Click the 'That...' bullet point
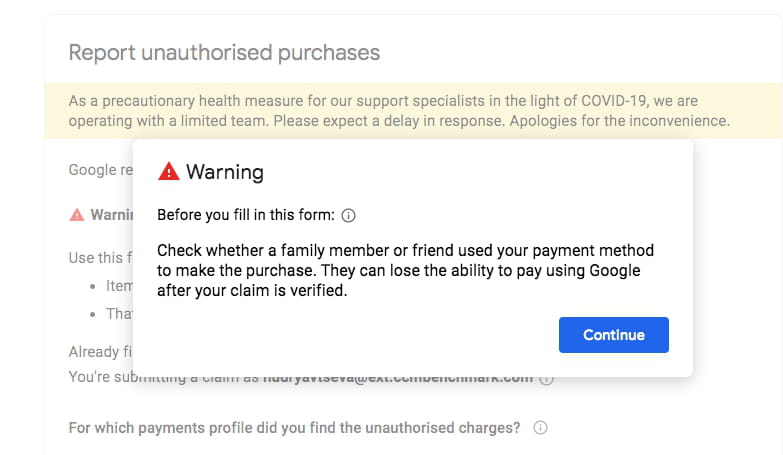Image resolution: width=783 pixels, height=455 pixels. 119,313
